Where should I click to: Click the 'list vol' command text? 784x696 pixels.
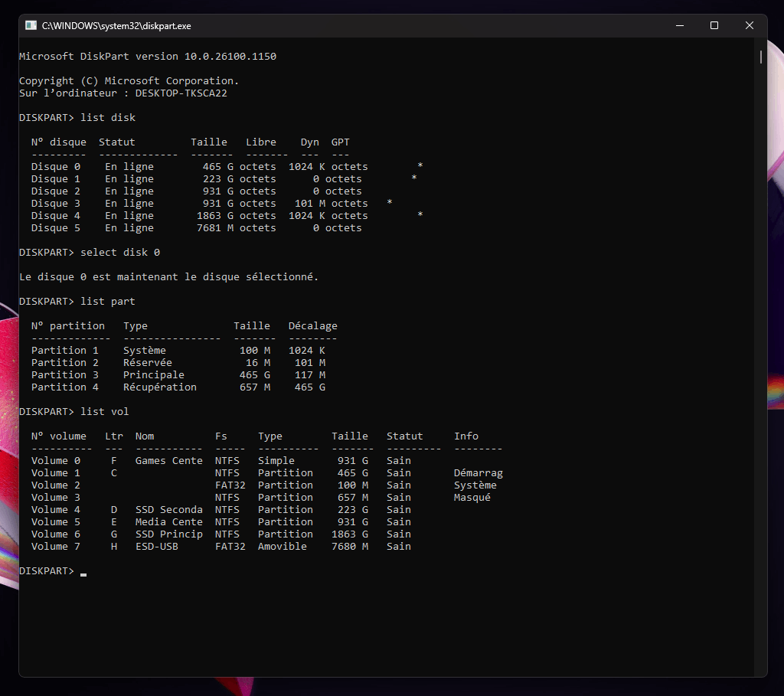104,411
